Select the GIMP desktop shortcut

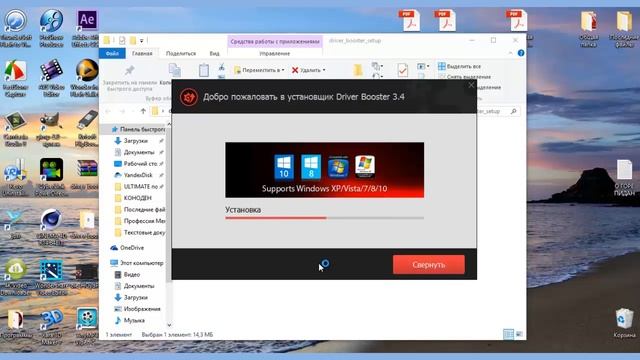[51, 130]
